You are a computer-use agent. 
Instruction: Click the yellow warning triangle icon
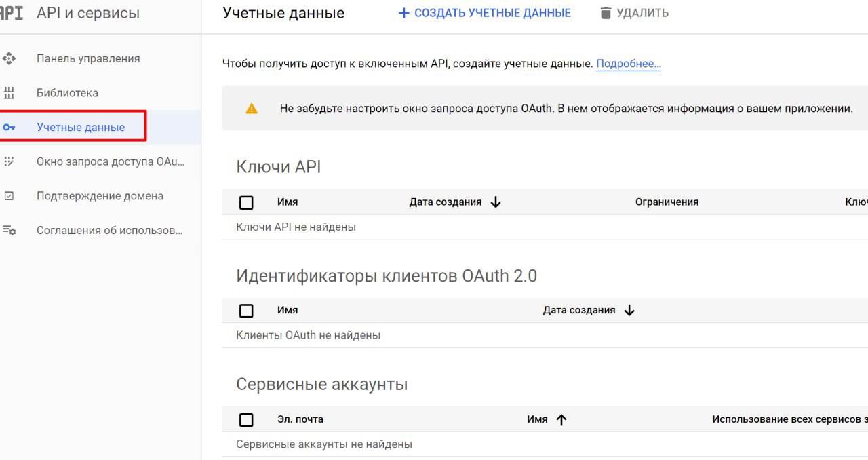252,109
